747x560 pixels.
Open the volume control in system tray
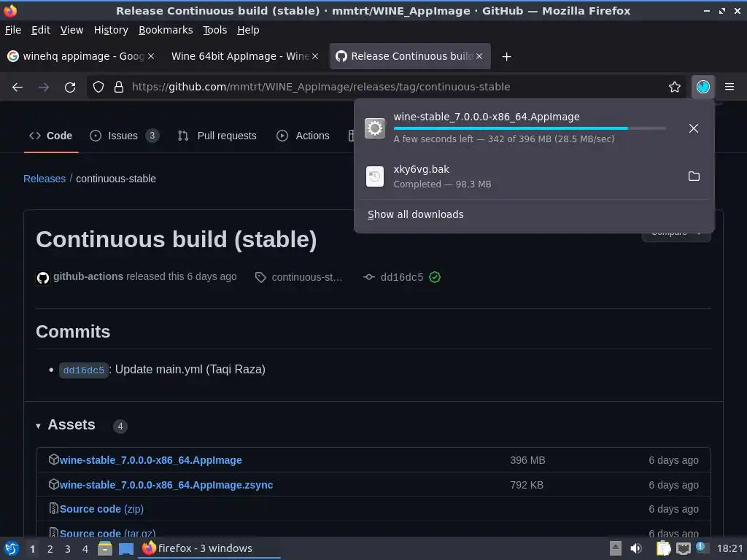636,548
